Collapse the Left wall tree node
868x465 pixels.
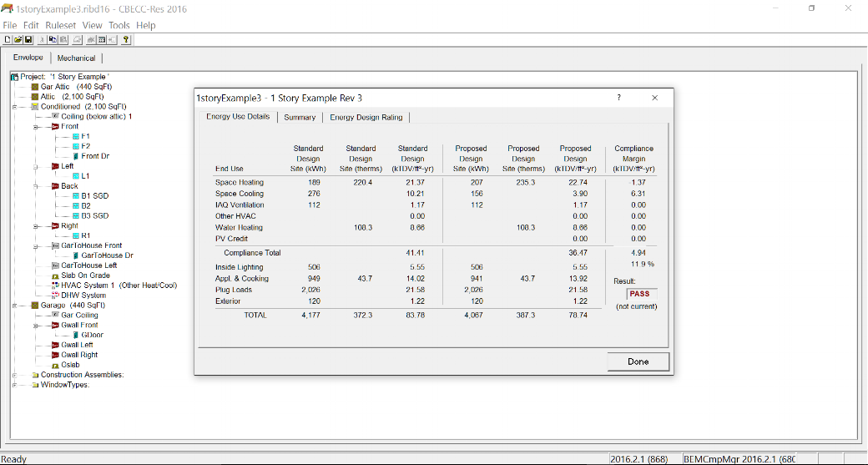click(35, 166)
